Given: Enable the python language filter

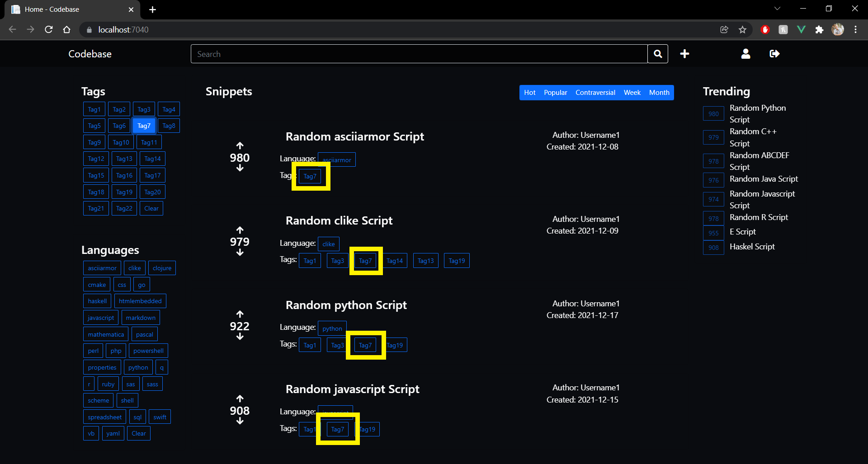Looking at the screenshot, I should [138, 367].
